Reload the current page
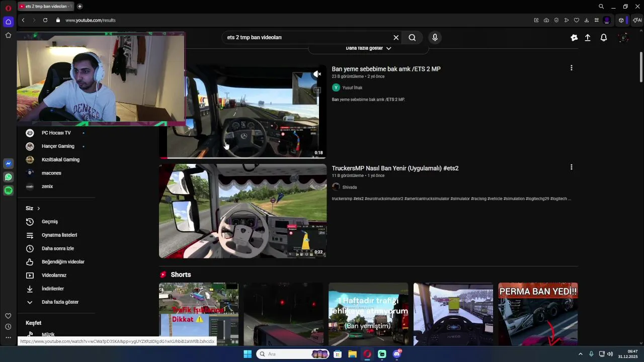Image resolution: width=644 pixels, height=362 pixels. 45,20
